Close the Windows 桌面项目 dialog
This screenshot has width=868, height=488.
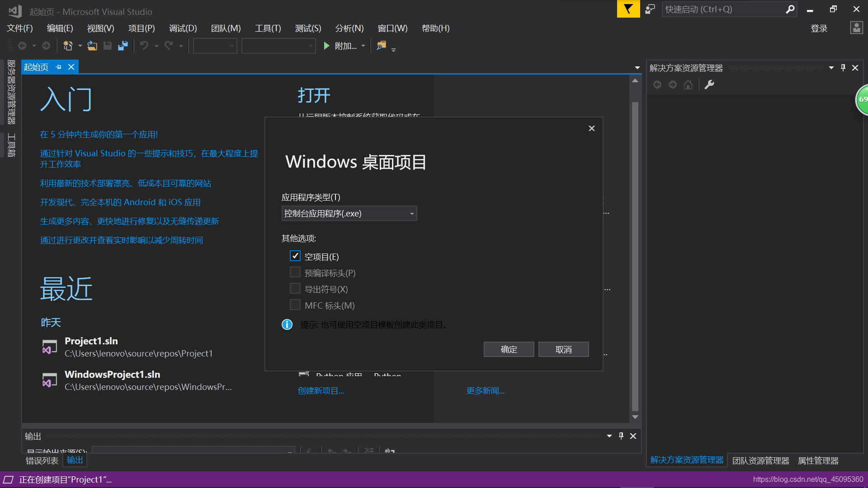[591, 128]
